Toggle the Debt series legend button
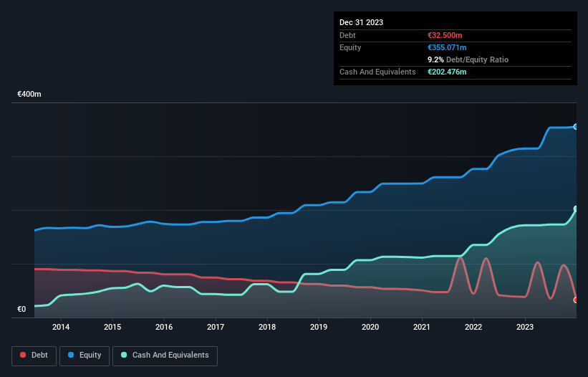This screenshot has width=588, height=377. [x=34, y=355]
